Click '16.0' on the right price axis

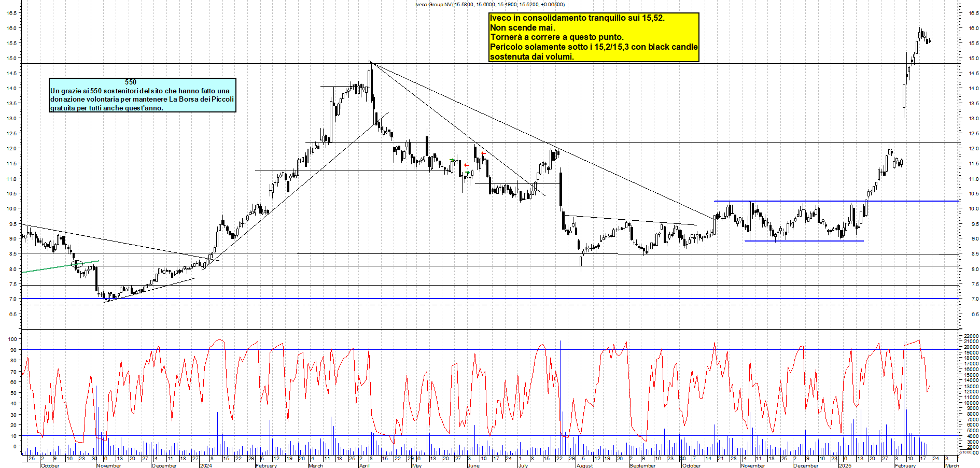click(973, 29)
